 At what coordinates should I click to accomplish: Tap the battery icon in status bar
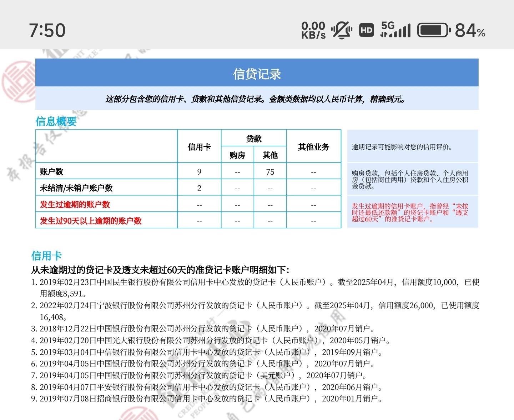point(434,30)
